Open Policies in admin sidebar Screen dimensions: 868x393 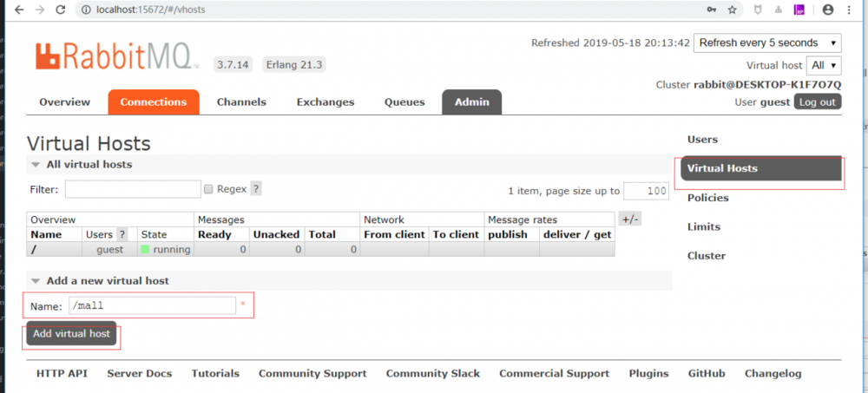pyautogui.click(x=708, y=198)
